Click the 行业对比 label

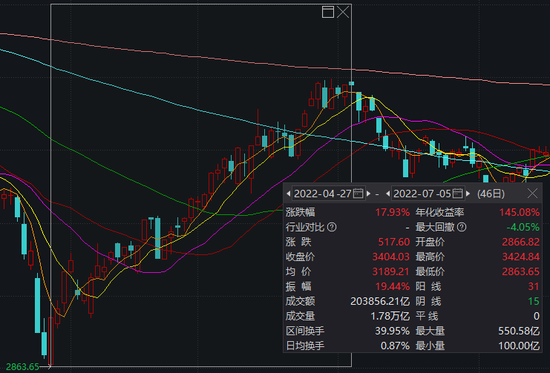305,227
